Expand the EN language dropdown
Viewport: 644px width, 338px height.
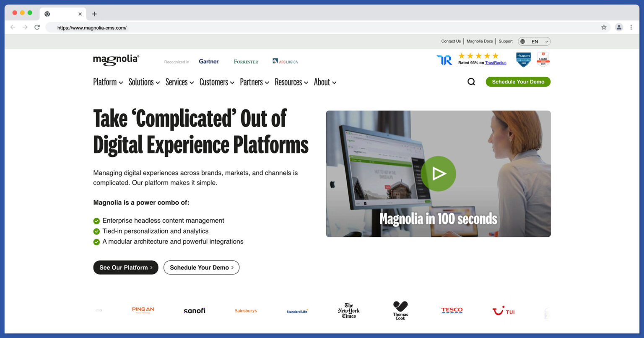(534, 41)
